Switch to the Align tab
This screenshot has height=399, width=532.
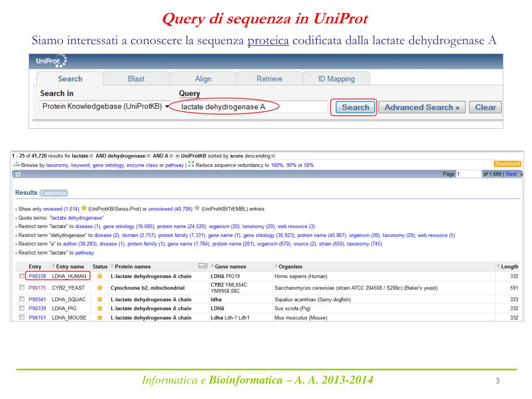coord(203,79)
